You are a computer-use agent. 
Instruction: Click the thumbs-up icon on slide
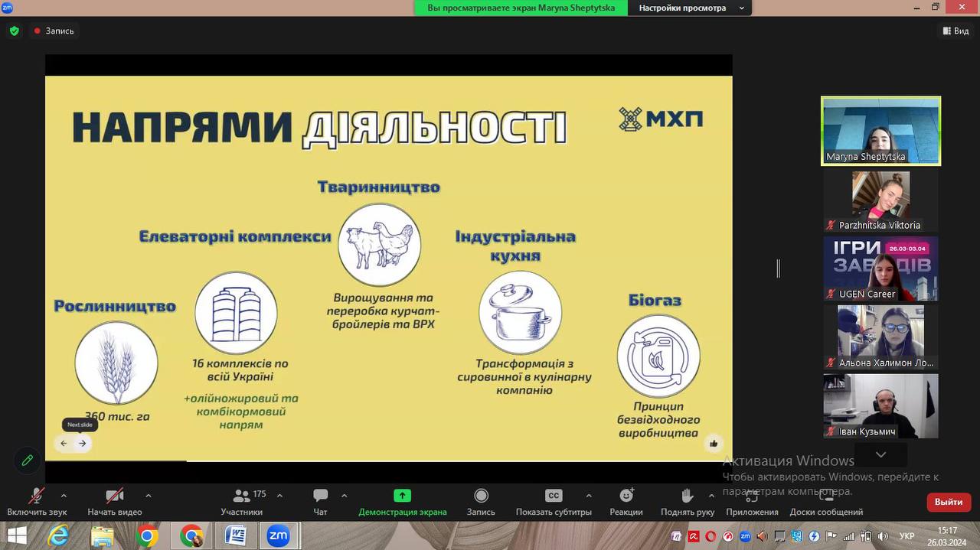pyautogui.click(x=714, y=444)
